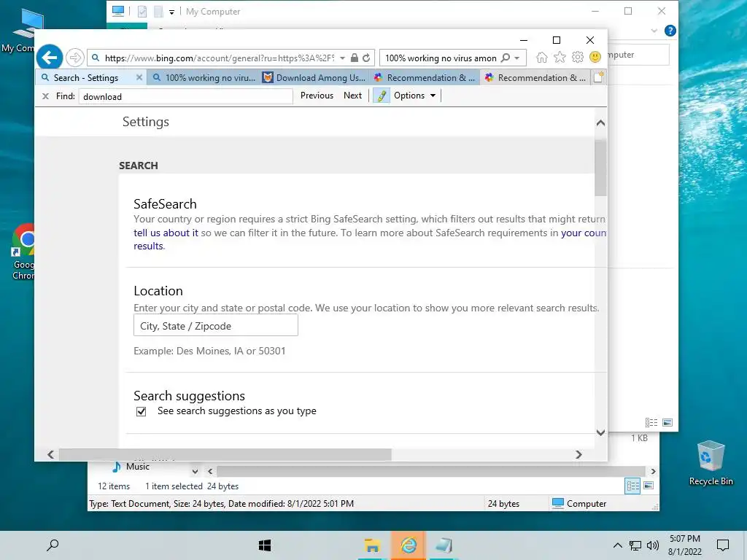Click the Next find button

352,96
